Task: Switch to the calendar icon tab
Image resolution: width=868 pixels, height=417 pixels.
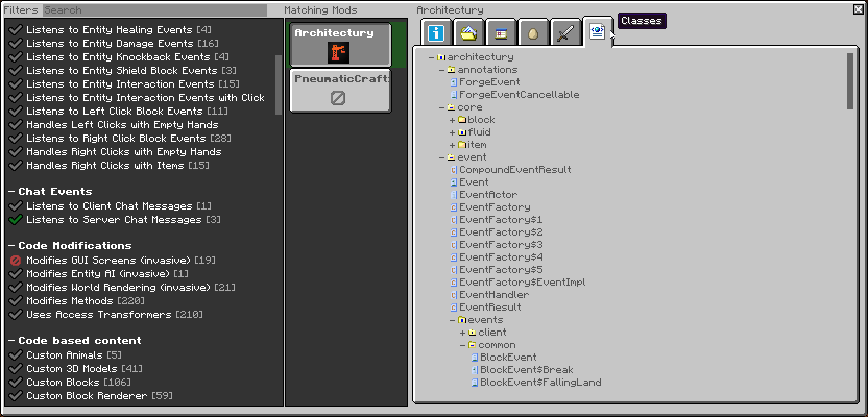Action: pos(501,33)
